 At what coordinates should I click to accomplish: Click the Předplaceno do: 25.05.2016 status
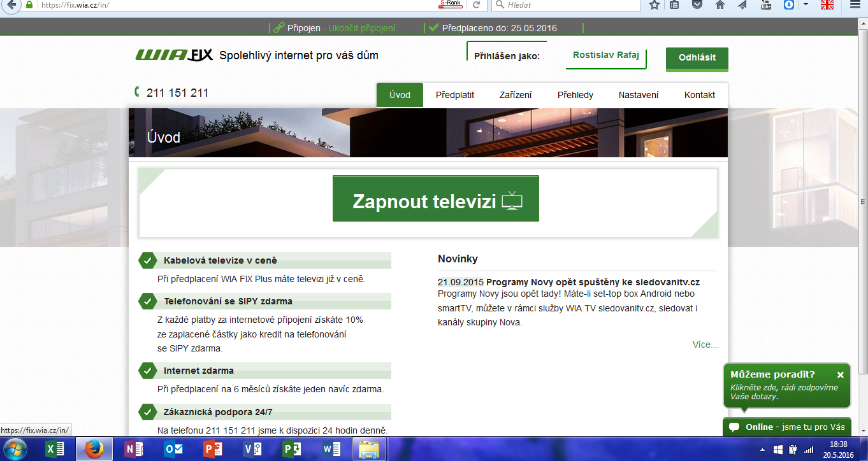click(x=500, y=28)
